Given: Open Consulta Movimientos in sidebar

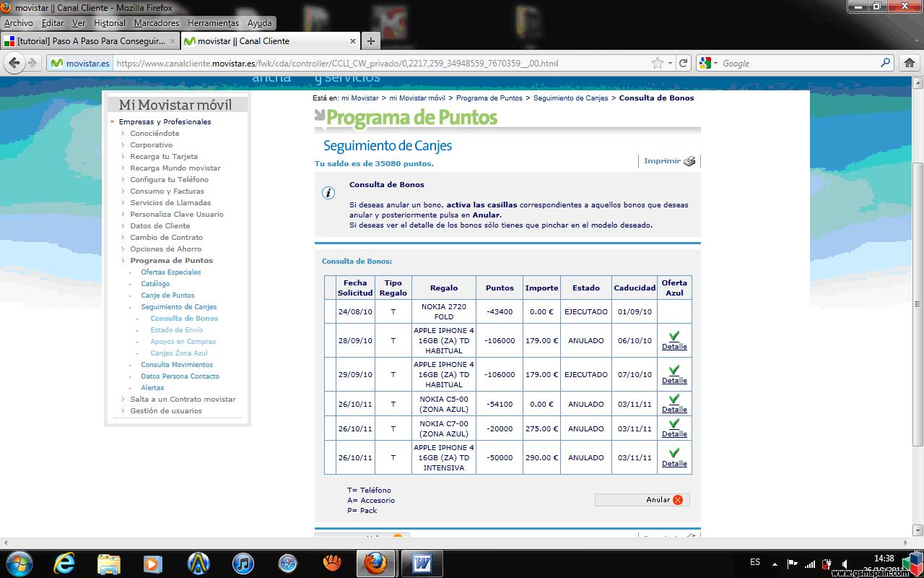Looking at the screenshot, I should pyautogui.click(x=177, y=364).
